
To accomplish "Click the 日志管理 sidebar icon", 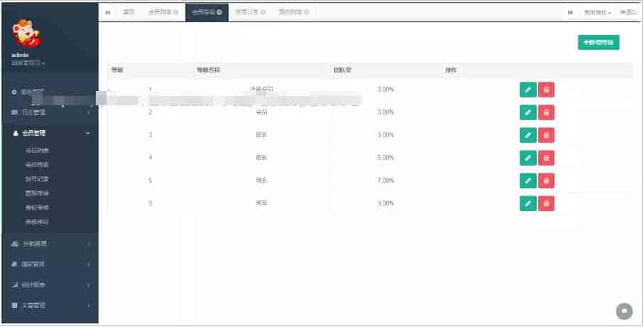I will [x=14, y=112].
